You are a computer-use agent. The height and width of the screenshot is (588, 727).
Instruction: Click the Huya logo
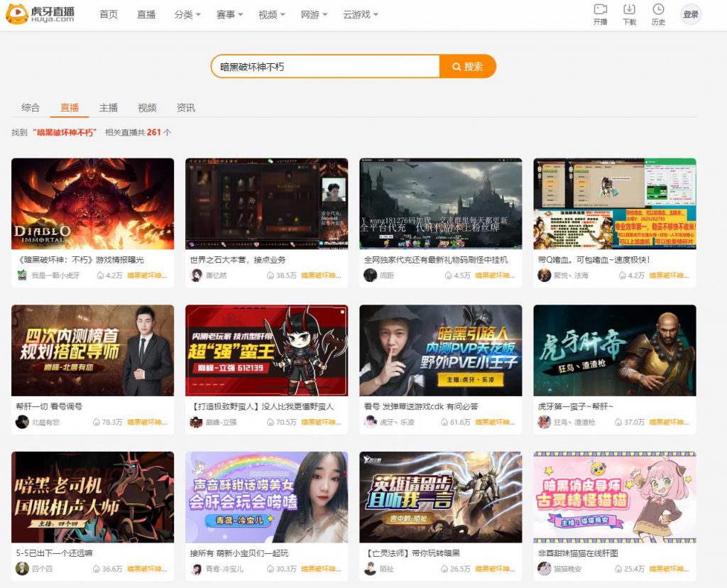pyautogui.click(x=40, y=14)
